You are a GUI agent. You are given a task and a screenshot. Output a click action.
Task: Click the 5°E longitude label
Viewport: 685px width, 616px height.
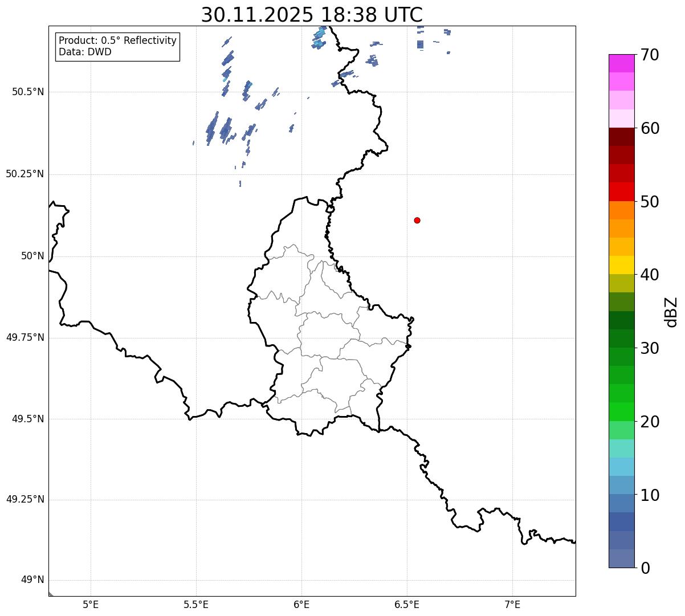[x=91, y=605]
